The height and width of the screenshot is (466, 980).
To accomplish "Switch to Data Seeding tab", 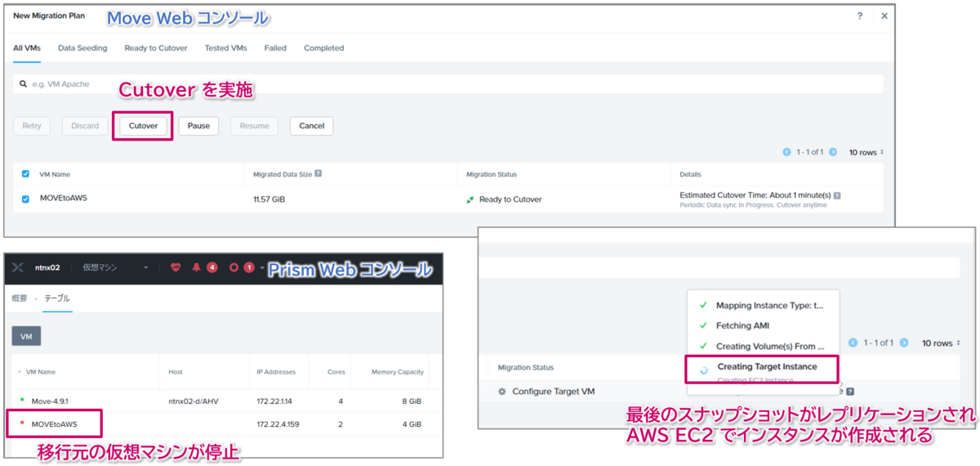I will [82, 48].
